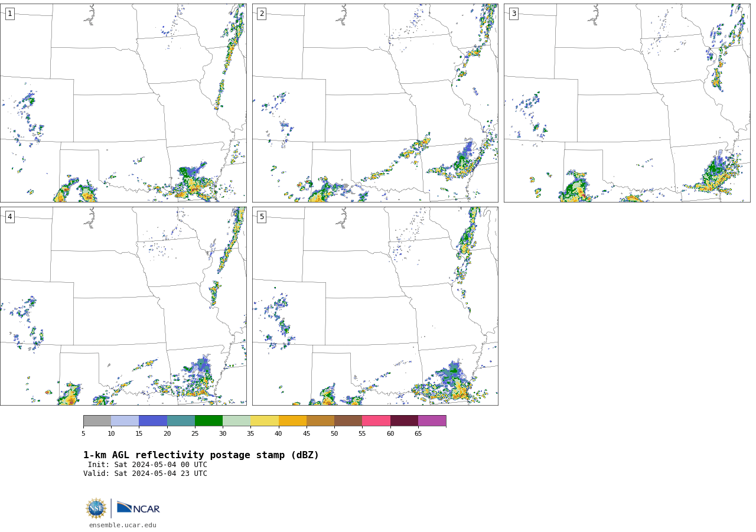Click the Valid: Sat 2024-05-04 23 UTC line
The image size is (756, 532).
(x=145, y=474)
